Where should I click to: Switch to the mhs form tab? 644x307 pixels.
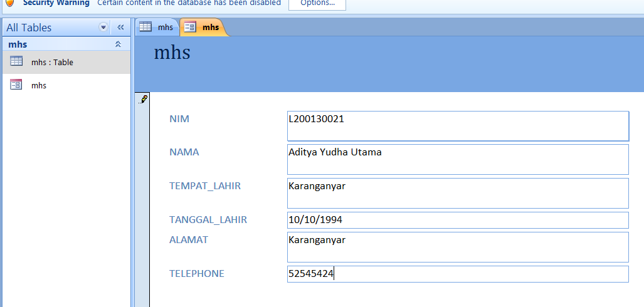[x=204, y=28]
